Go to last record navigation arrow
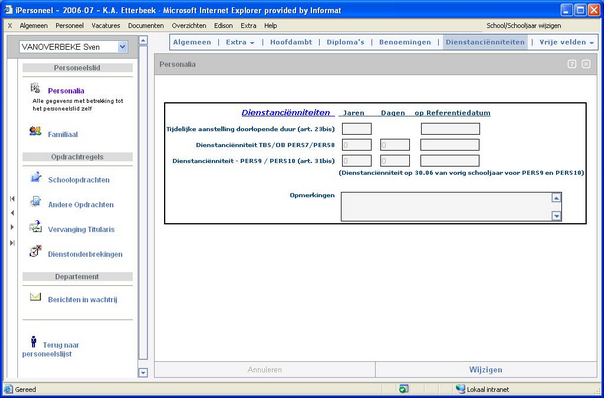This screenshot has height=398, width=604. pos(12,243)
